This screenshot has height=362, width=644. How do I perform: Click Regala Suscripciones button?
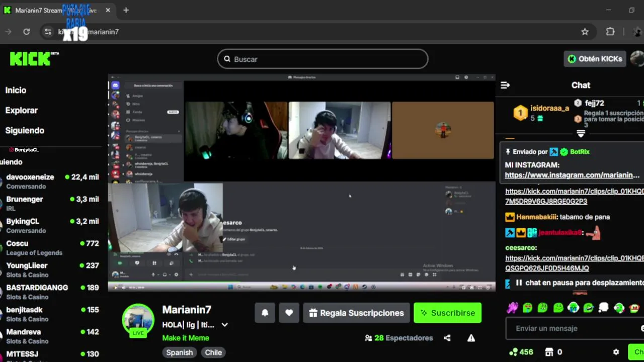pyautogui.click(x=356, y=313)
